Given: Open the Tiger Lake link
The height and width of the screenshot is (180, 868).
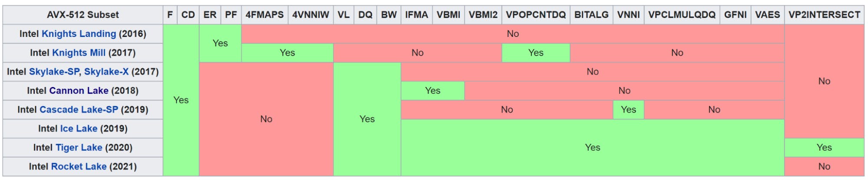Looking at the screenshot, I should point(79,148).
